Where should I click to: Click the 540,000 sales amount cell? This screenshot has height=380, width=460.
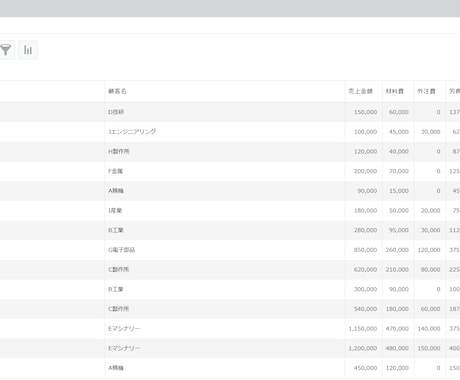pos(365,309)
